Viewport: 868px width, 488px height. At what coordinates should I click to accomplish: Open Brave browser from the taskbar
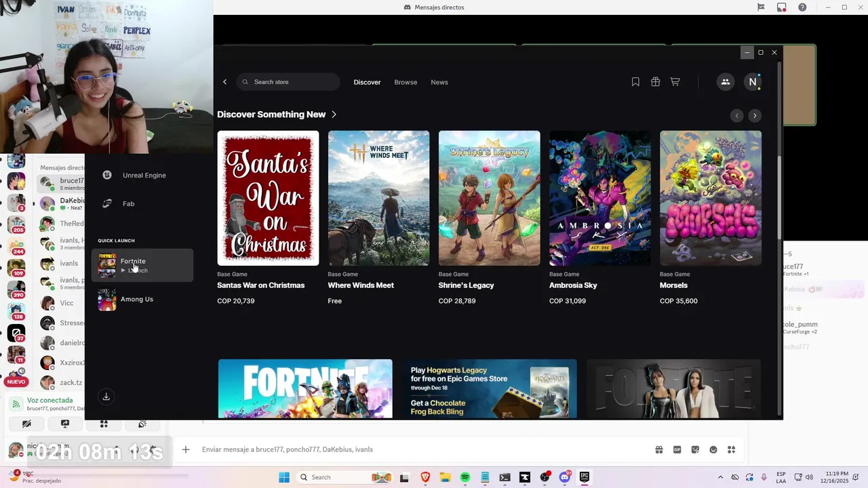(x=425, y=477)
